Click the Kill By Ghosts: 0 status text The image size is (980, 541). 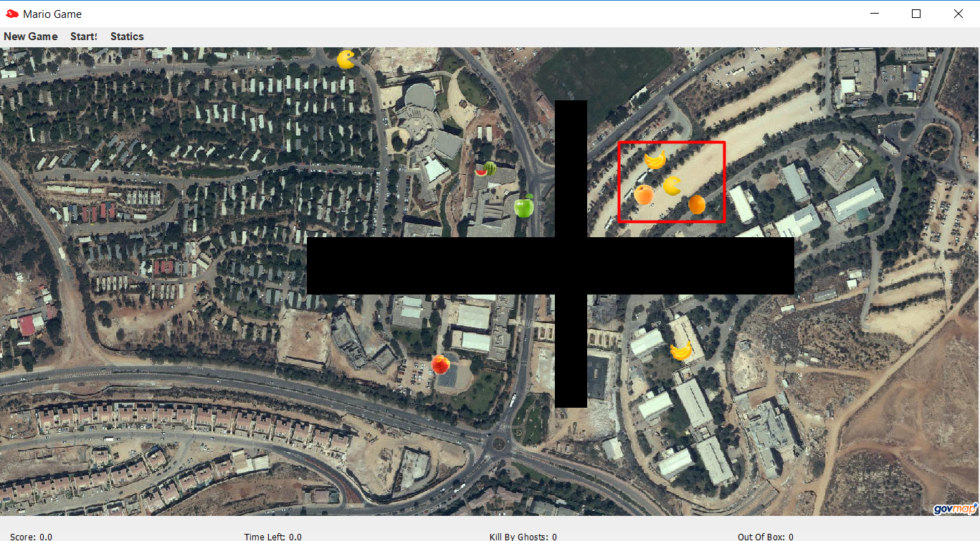(x=523, y=537)
